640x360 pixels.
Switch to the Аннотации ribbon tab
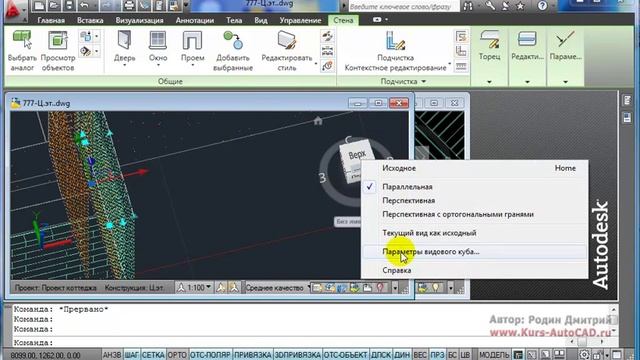tap(195, 20)
